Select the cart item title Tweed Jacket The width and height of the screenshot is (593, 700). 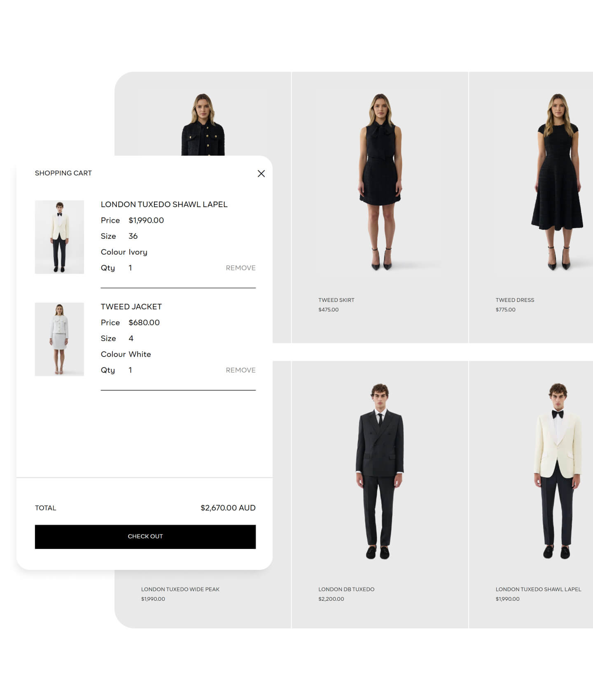click(x=131, y=307)
